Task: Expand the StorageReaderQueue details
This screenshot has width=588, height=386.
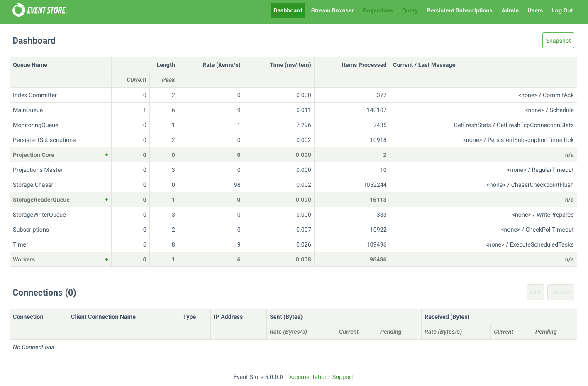Action: (107, 199)
